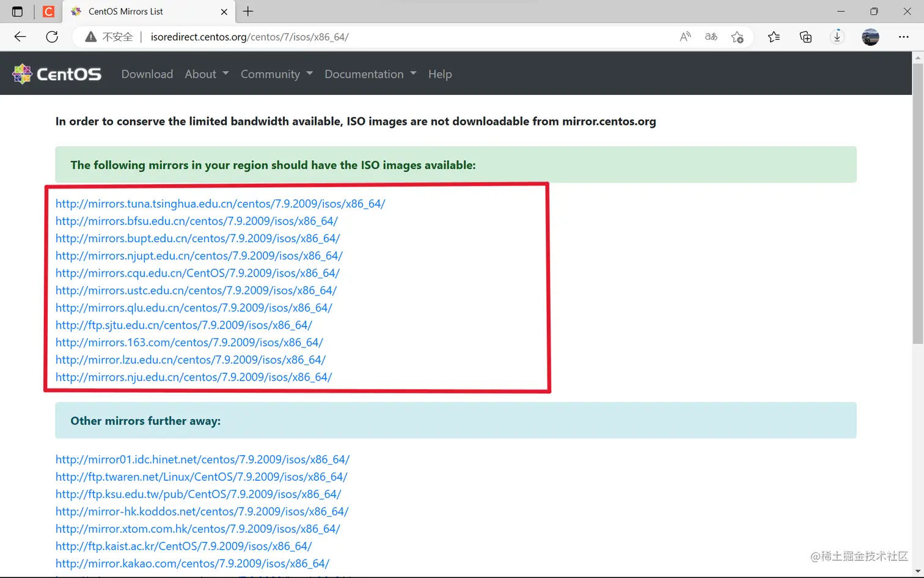
Task: Click the 'Other mirrors further away' heading
Action: point(145,421)
